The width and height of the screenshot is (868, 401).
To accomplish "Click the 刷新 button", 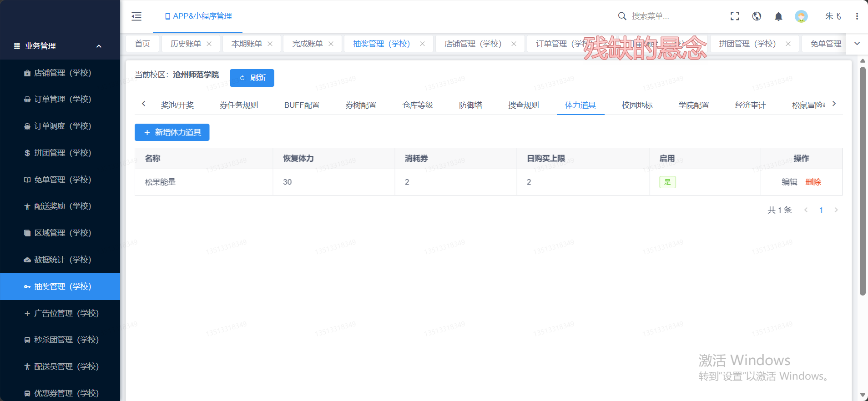I will point(252,78).
